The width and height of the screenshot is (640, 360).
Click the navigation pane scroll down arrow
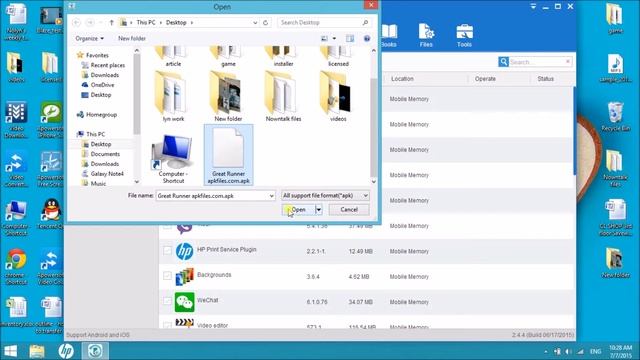click(137, 182)
